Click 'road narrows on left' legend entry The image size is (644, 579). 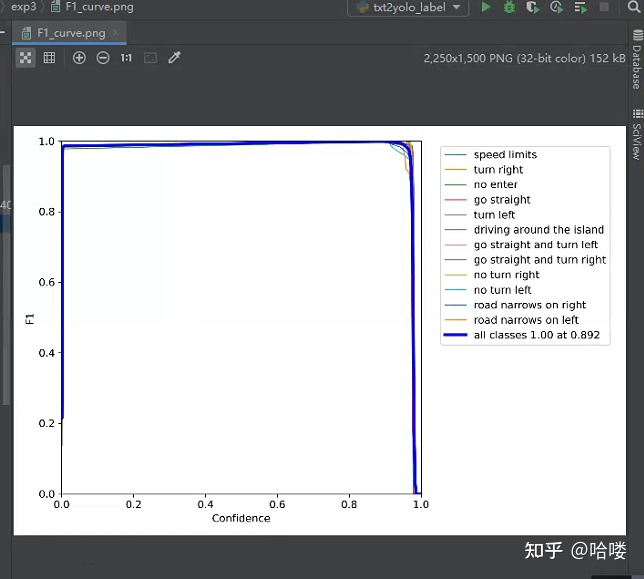click(511, 320)
